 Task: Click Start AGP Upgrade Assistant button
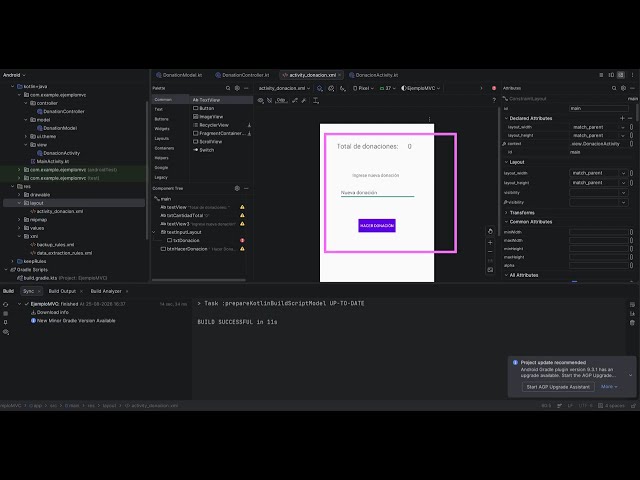coord(558,387)
